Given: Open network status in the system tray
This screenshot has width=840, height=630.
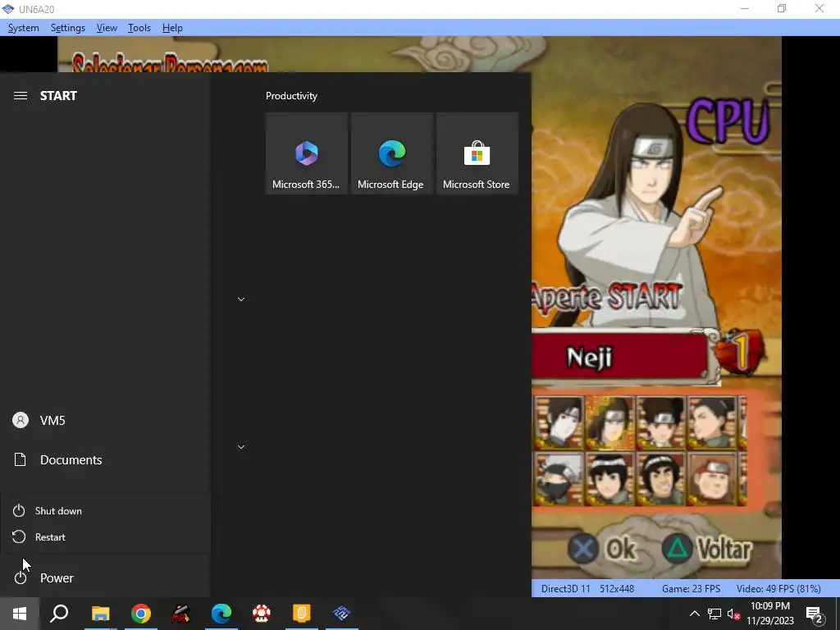Looking at the screenshot, I should 714,614.
